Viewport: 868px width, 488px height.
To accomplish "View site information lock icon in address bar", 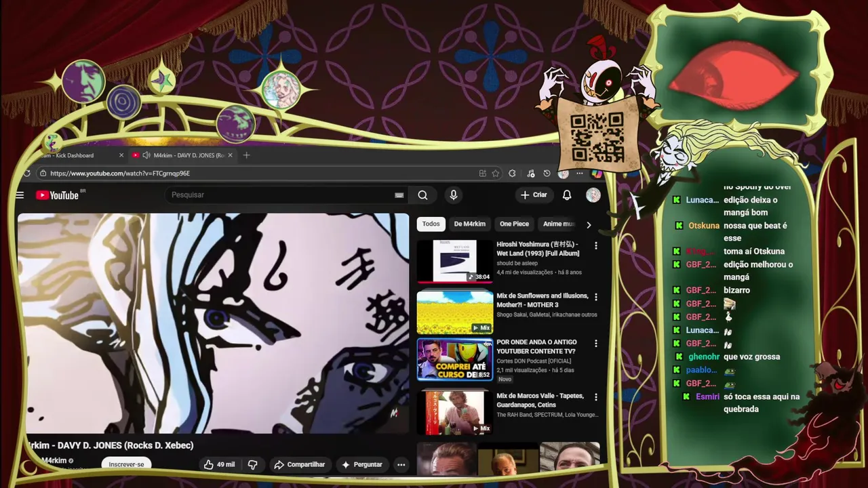I will (x=43, y=174).
